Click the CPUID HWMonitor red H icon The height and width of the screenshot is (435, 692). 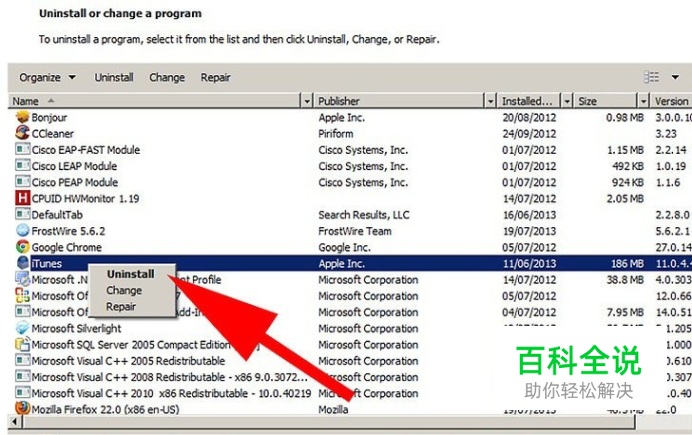click(22, 198)
